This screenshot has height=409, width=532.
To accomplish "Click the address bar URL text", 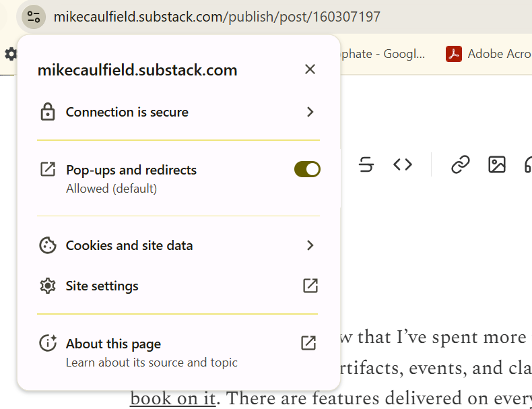I will [217, 17].
